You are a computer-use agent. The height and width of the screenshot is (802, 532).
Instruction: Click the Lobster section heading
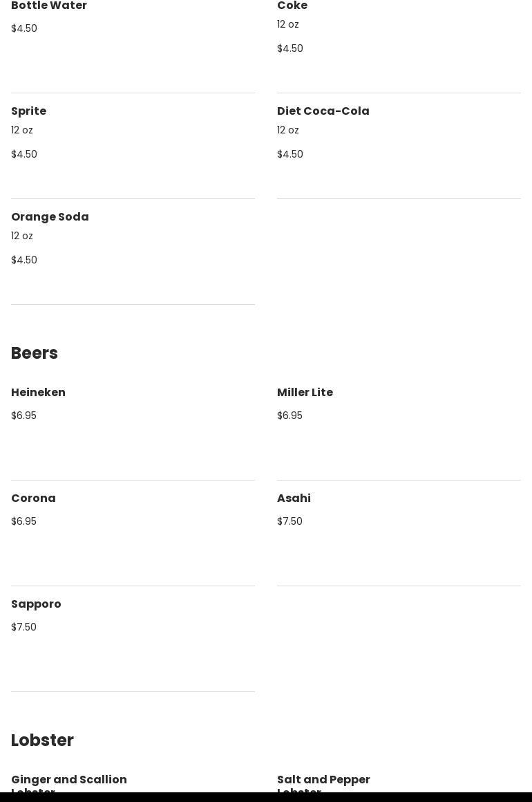point(42,740)
